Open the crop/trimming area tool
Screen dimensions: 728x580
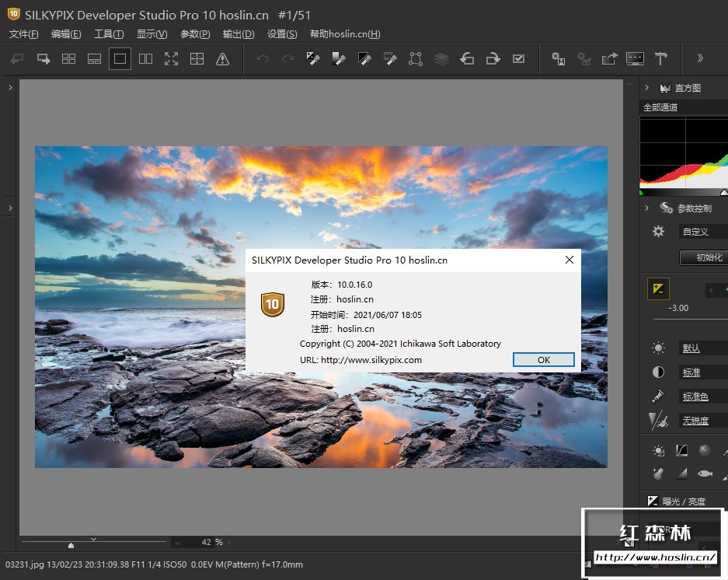[416, 59]
